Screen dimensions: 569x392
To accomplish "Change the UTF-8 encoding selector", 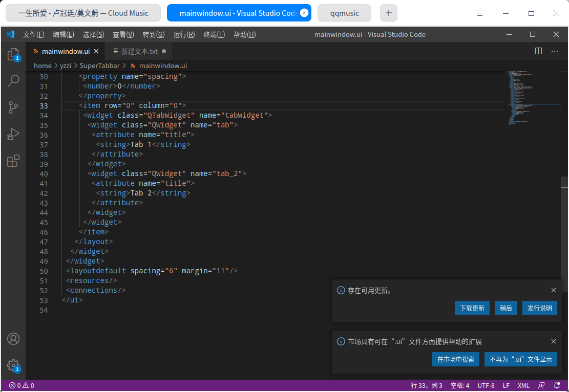I will pos(486,385).
